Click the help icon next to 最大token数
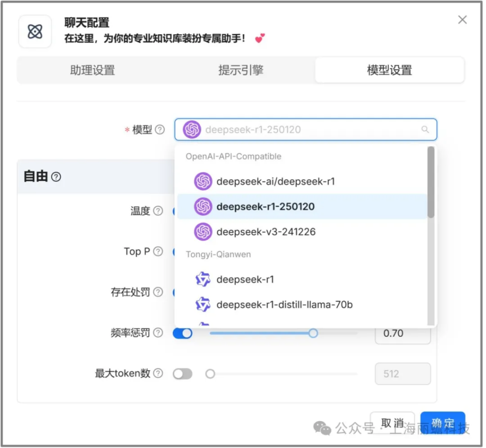Image resolution: width=486 pixels, height=448 pixels. pos(158,373)
